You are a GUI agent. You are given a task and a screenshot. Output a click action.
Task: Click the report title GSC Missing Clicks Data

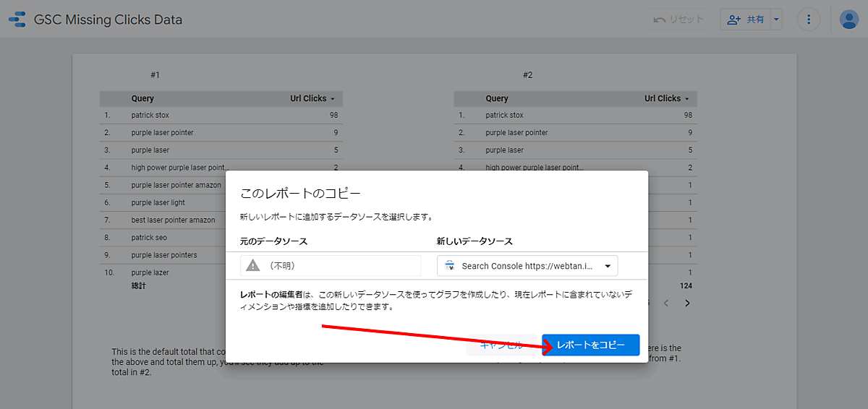point(108,20)
